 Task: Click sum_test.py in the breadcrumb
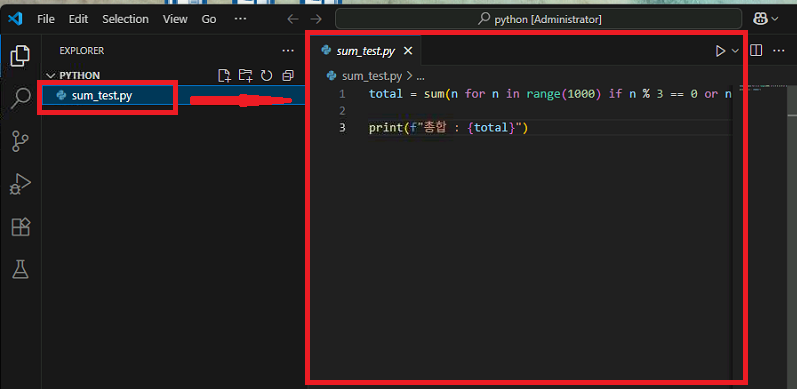tap(372, 76)
